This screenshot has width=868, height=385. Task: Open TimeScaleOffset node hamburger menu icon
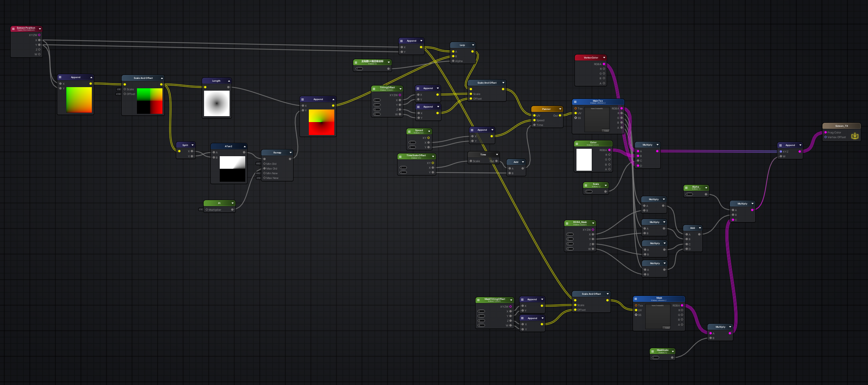[x=400, y=157]
